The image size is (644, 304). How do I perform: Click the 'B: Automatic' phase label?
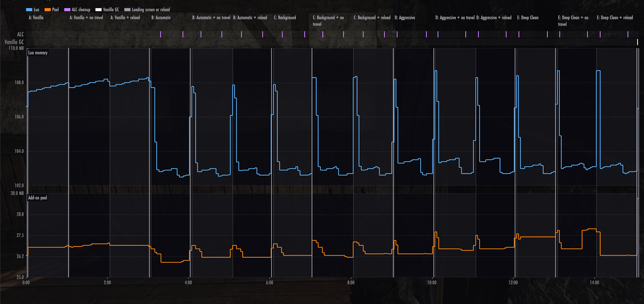click(161, 18)
